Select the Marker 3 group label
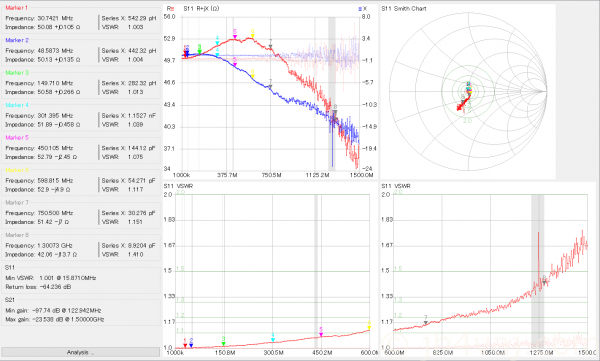600x361 pixels. click(x=17, y=73)
